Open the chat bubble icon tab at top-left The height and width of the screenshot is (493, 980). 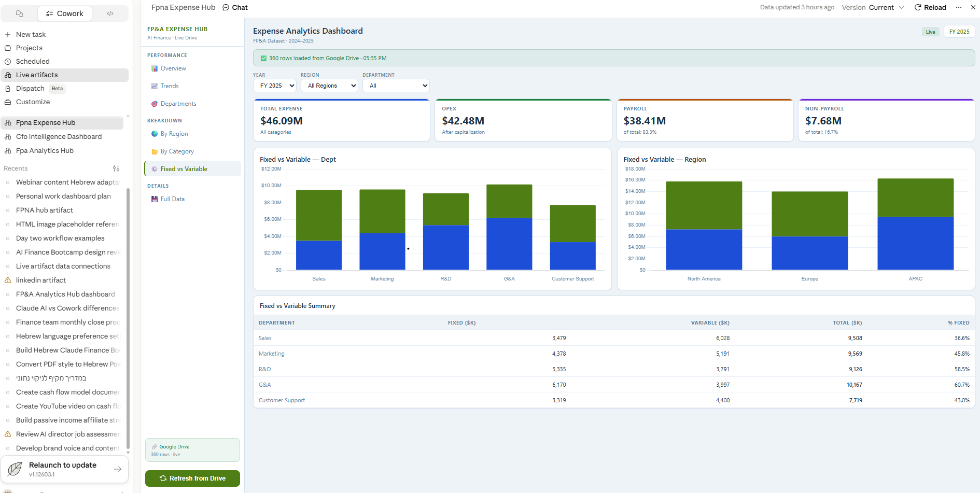pyautogui.click(x=19, y=13)
